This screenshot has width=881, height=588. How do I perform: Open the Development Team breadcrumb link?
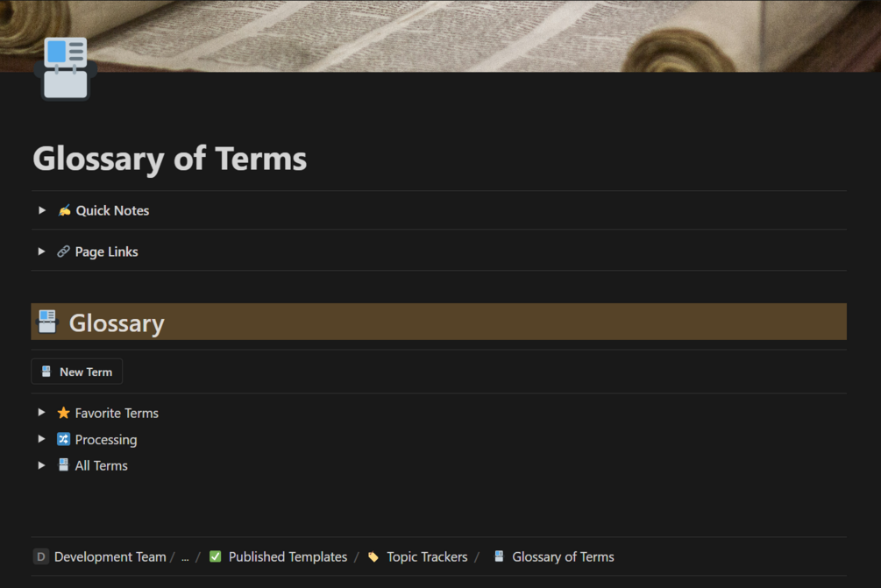click(x=110, y=556)
